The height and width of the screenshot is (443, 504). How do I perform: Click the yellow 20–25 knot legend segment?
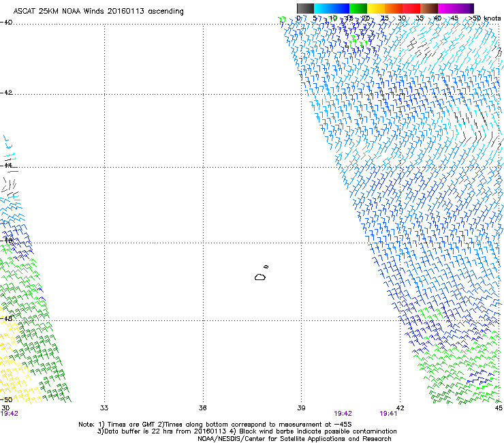pyautogui.click(x=376, y=8)
